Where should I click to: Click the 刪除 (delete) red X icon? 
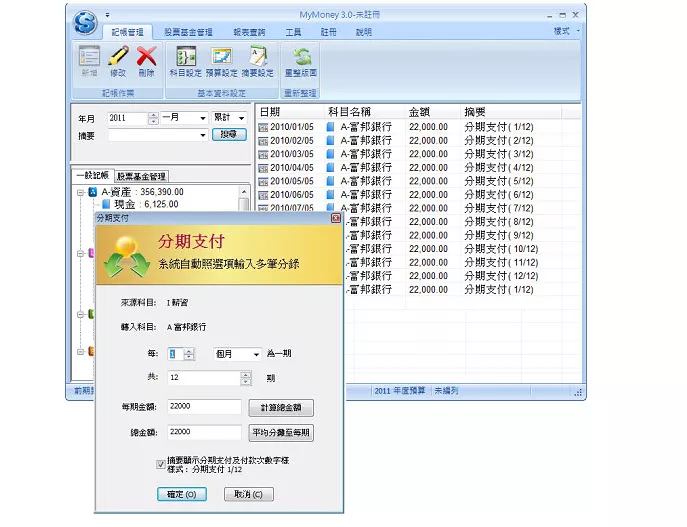147,58
